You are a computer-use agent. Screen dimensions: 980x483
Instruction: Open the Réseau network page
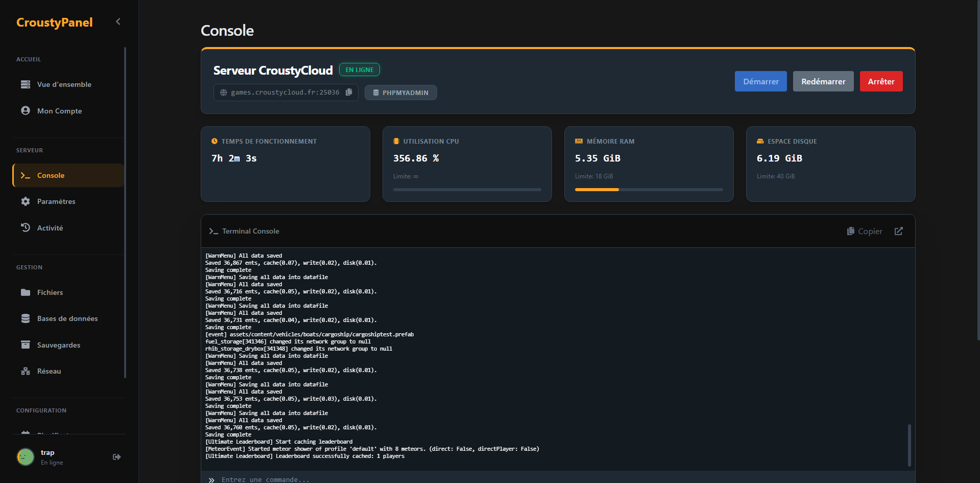tap(68, 371)
